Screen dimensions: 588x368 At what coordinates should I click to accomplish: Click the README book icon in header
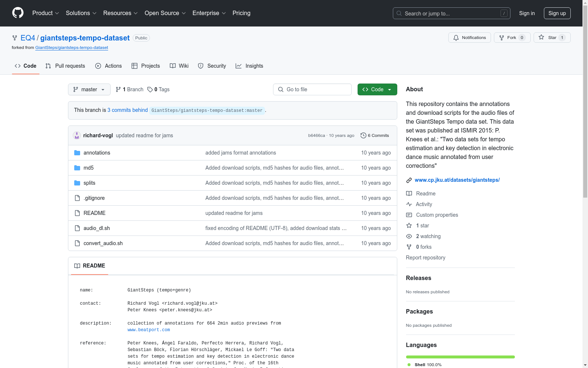[77, 266]
